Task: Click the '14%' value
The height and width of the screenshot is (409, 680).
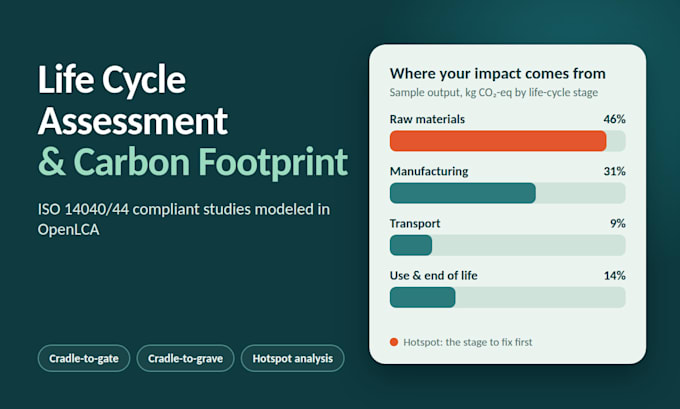Action: pos(615,275)
